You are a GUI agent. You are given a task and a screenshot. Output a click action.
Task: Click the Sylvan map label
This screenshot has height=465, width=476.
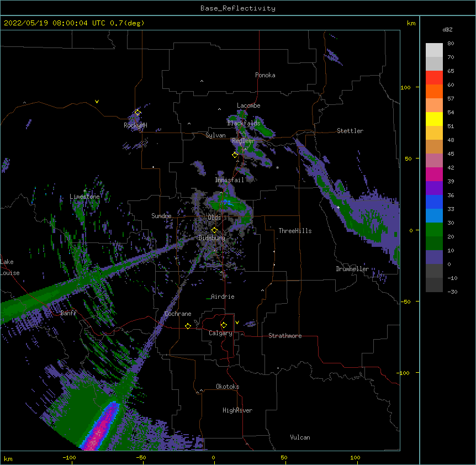click(x=215, y=135)
